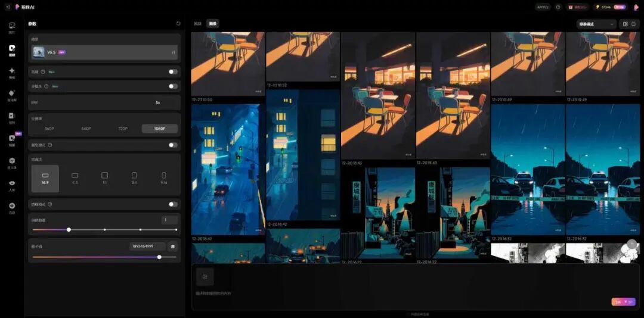The width and height of the screenshot is (644, 318).
Task: Select the 720P resolution option
Action: 123,129
